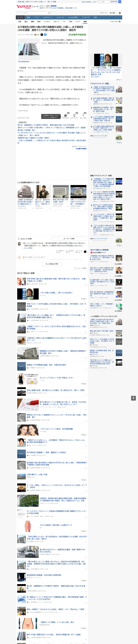Open article 住宅と納屋が全焼

point(56,390)
